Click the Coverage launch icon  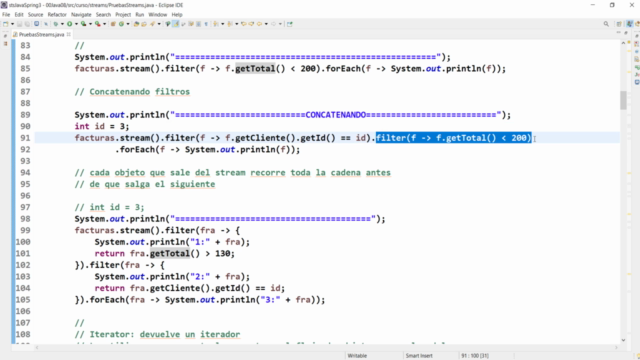(x=83, y=24)
